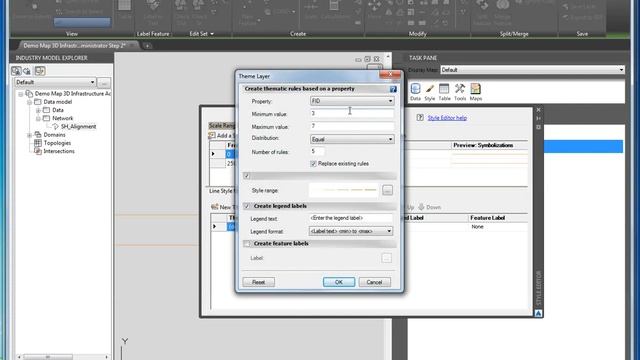Expand the Data tree node
This screenshot has width=640, height=360.
[38, 110]
